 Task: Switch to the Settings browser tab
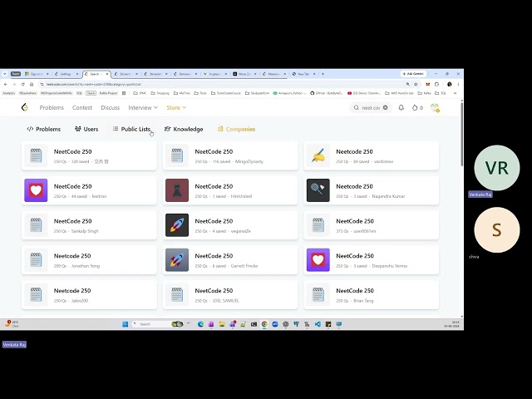(x=66, y=74)
